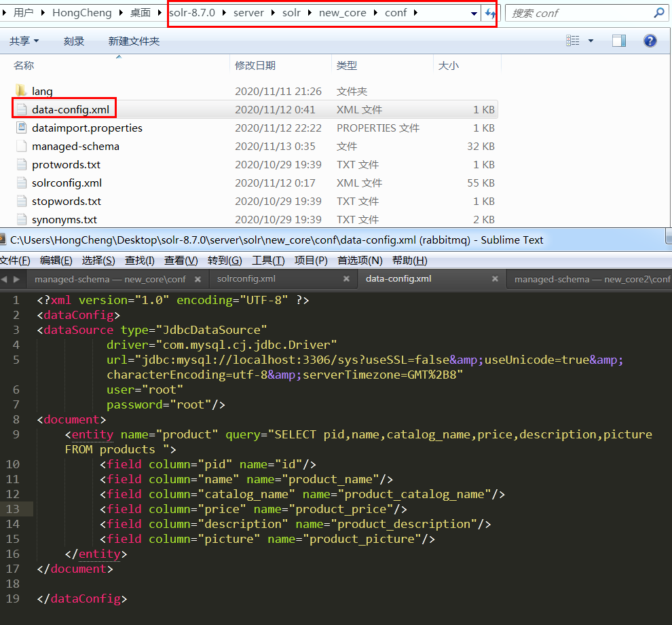672x625 pixels.
Task: Expand the arrow after solr-8.7.0 breadcrumb
Action: coord(224,13)
